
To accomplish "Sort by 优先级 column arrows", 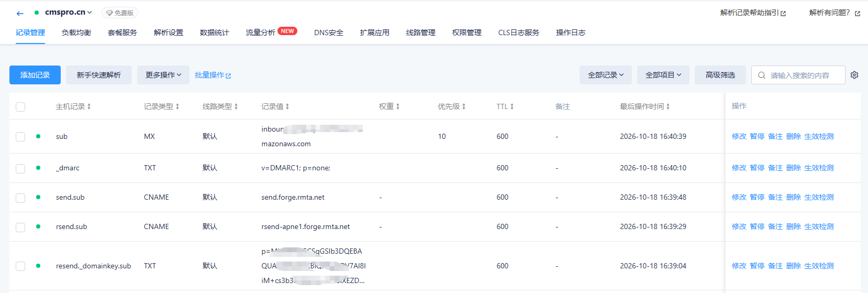I will [x=464, y=106].
